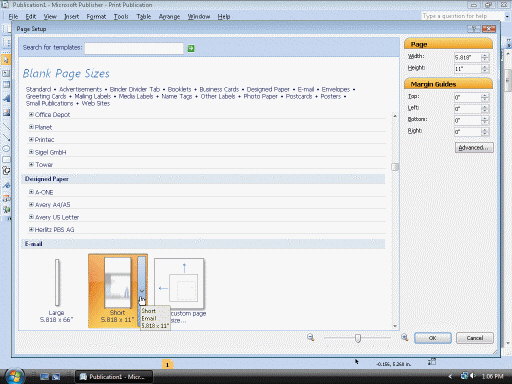Click the object size icon in status bar
The width and height of the screenshot is (512, 384).
tap(432, 362)
